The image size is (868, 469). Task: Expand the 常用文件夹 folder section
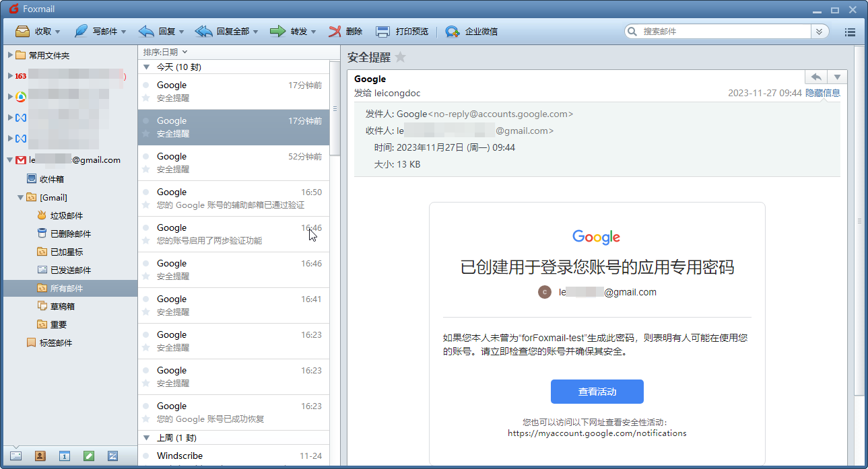(9, 55)
